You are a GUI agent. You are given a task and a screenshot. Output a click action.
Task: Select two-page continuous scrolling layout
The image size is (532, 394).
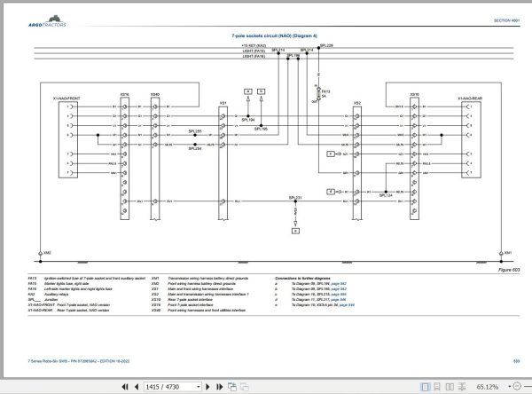point(462,387)
